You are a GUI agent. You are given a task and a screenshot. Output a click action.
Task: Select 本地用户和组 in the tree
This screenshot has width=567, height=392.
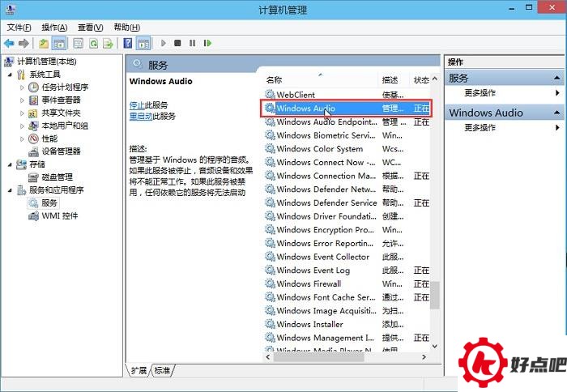click(x=65, y=126)
